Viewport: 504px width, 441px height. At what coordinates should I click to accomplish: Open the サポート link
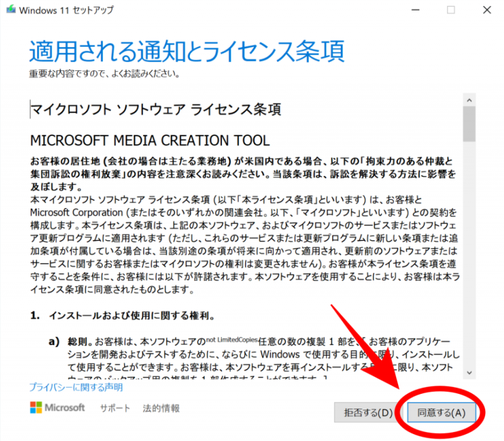pyautogui.click(x=115, y=408)
